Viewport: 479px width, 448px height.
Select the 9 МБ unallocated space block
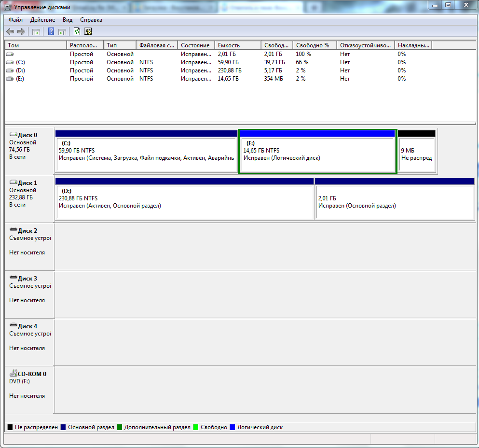click(417, 151)
